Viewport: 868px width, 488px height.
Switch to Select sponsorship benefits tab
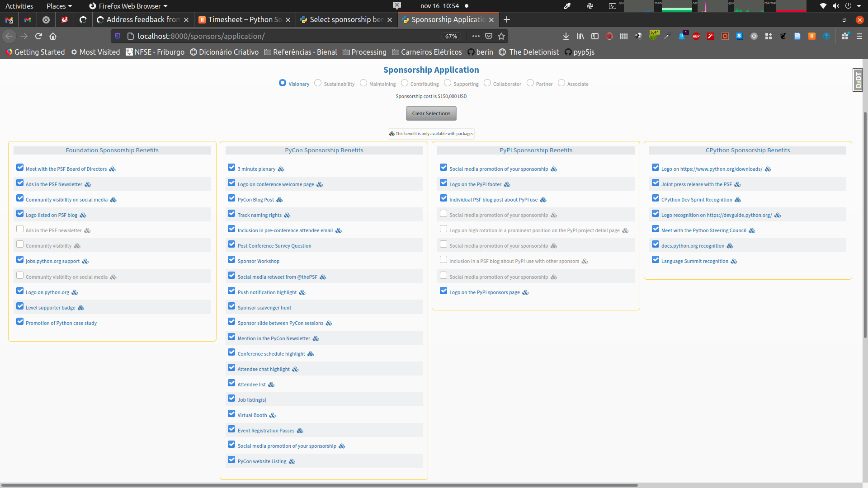(346, 19)
